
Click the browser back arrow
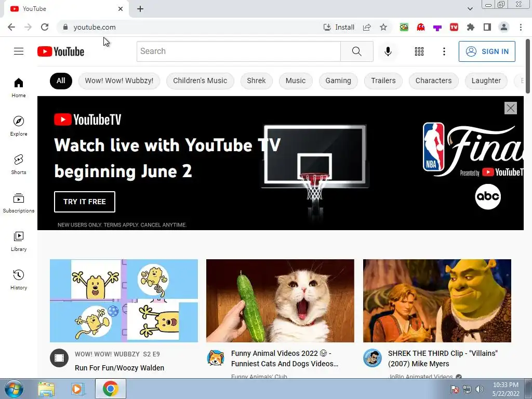11,27
